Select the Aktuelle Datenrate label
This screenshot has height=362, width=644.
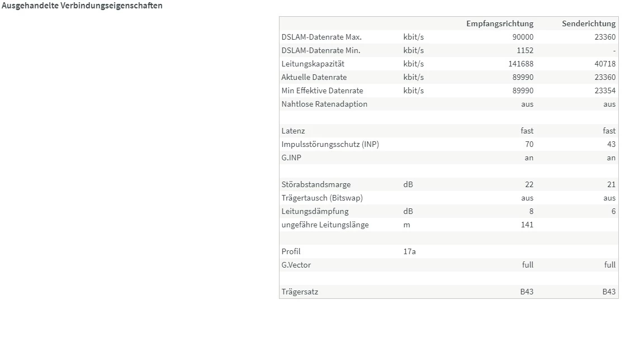coord(314,77)
